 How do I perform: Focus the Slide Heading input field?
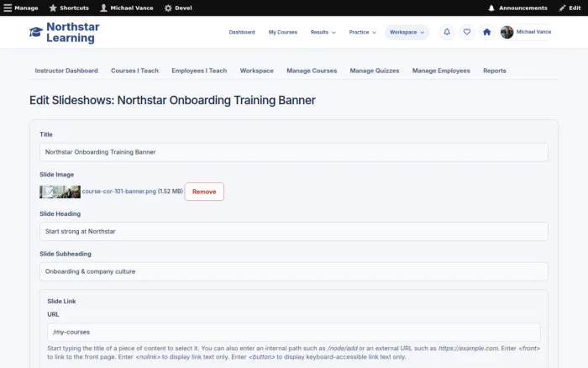tap(294, 231)
